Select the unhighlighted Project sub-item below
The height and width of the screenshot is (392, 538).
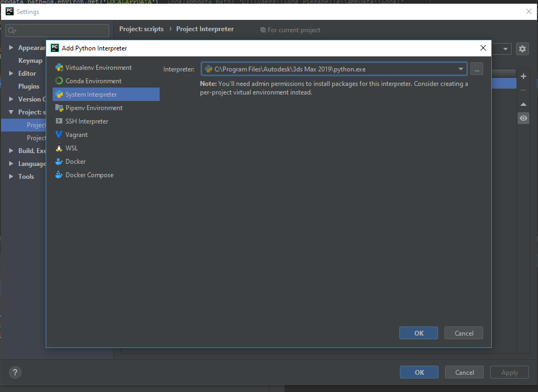(x=36, y=138)
